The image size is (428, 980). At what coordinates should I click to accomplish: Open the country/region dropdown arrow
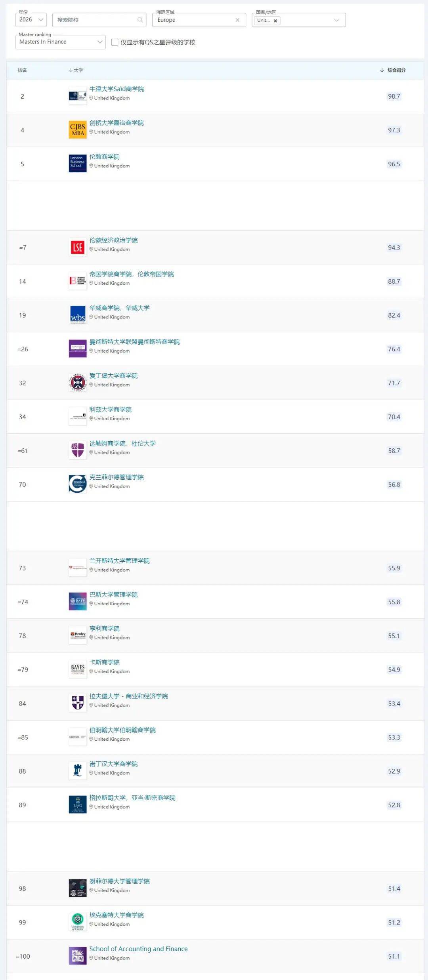pyautogui.click(x=336, y=20)
